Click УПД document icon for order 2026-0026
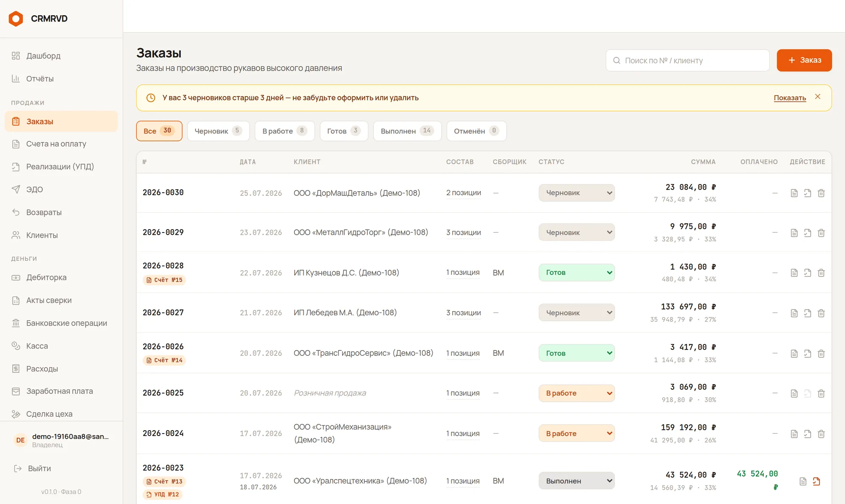 (807, 354)
